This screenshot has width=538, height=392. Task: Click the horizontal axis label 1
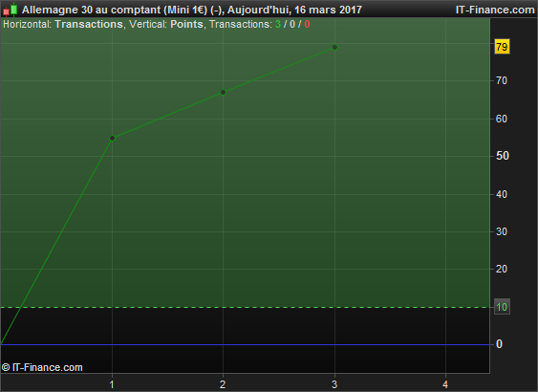point(112,384)
